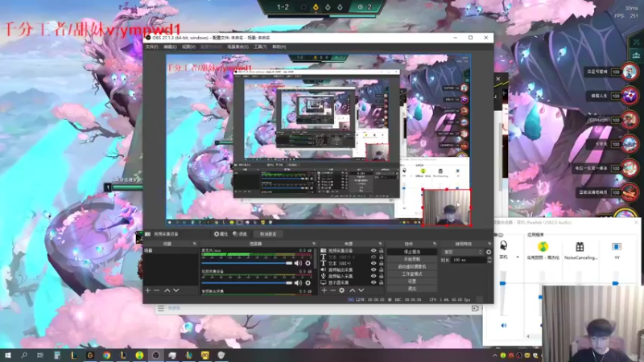Click the transition duration stepper arrows

click(x=489, y=260)
